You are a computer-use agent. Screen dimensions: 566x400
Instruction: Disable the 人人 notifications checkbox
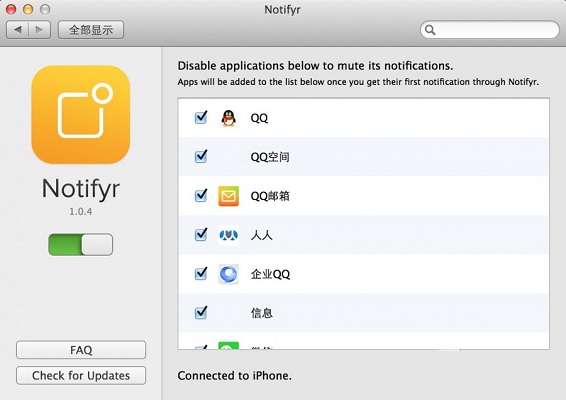click(201, 234)
